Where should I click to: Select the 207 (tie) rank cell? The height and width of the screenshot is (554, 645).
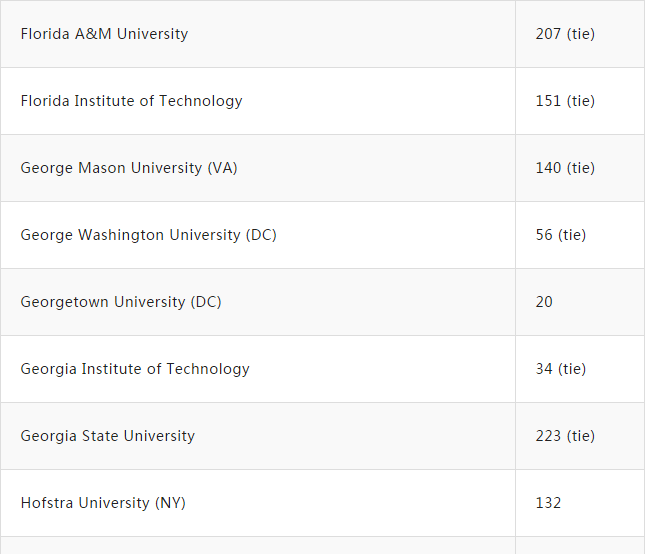(565, 34)
